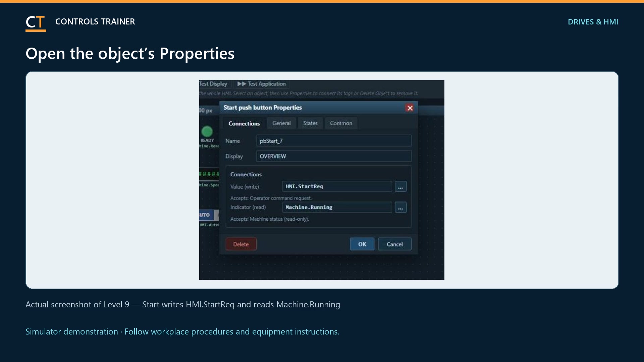
Task: Click the Indicator (read) field Machine.Running
Action: (337, 207)
